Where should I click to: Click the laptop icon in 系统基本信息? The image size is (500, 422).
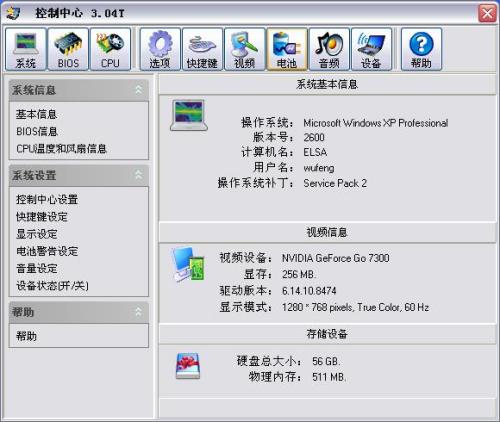[189, 115]
